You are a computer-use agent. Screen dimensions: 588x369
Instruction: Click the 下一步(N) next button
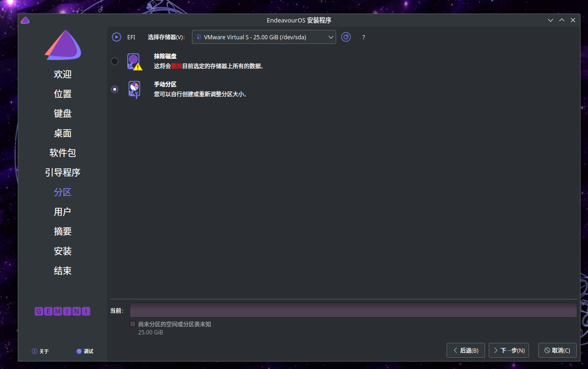click(x=509, y=350)
